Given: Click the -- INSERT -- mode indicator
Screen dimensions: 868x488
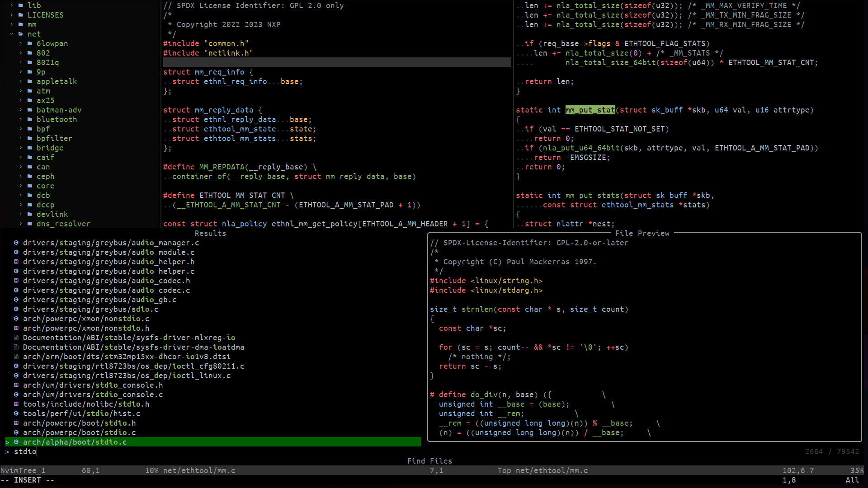Looking at the screenshot, I should pyautogui.click(x=28, y=480).
